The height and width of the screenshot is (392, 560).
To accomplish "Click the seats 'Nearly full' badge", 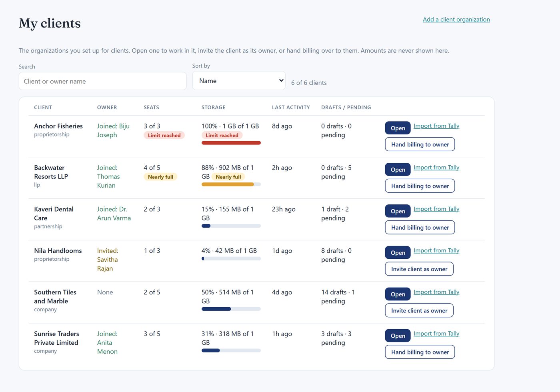I will pos(160,177).
